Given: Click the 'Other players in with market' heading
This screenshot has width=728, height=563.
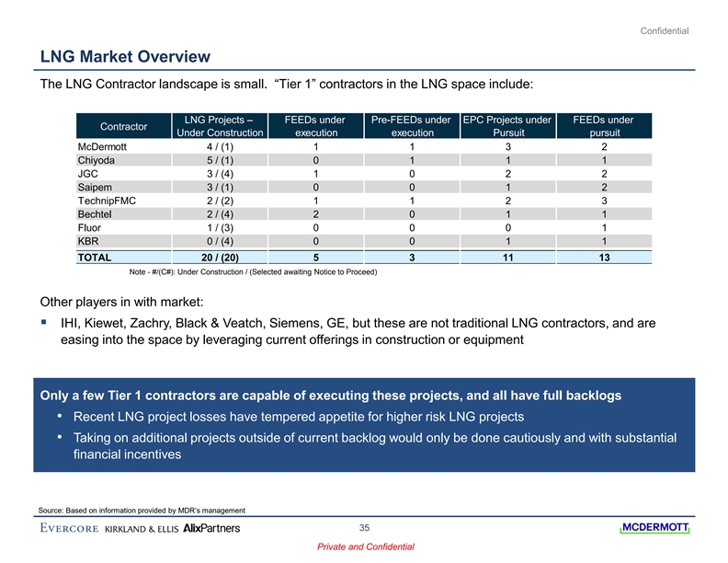Looking at the screenshot, I should 121,302.
